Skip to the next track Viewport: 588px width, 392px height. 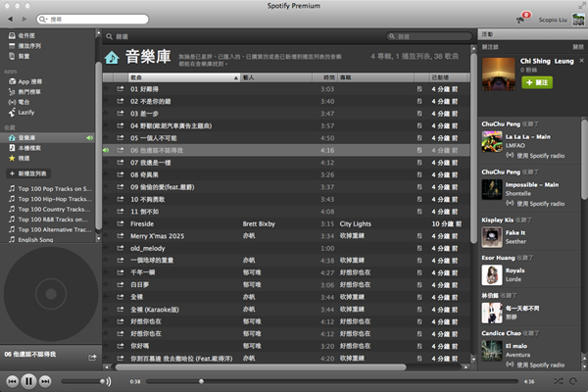(x=46, y=380)
